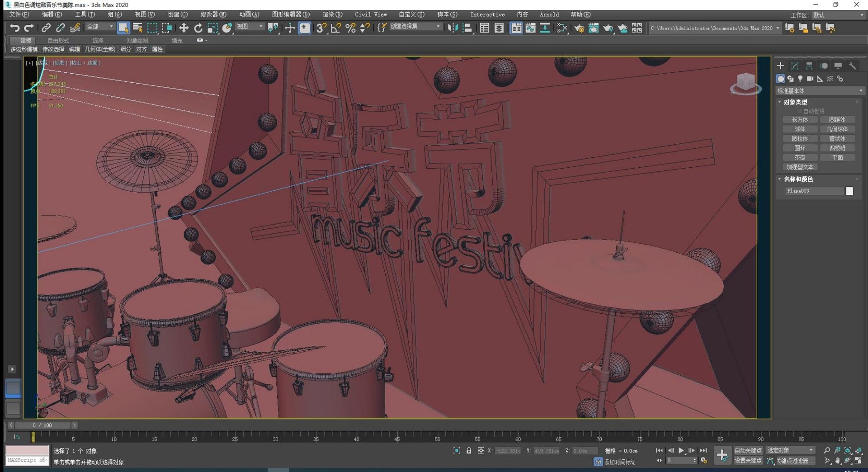Collapse the 对象类型 rollout
Image resolution: width=868 pixels, height=472 pixels.
pyautogui.click(x=795, y=102)
